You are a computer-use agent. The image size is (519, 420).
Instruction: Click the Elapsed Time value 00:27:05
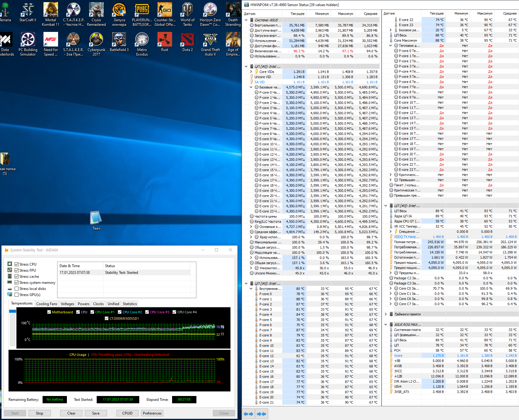point(184,400)
